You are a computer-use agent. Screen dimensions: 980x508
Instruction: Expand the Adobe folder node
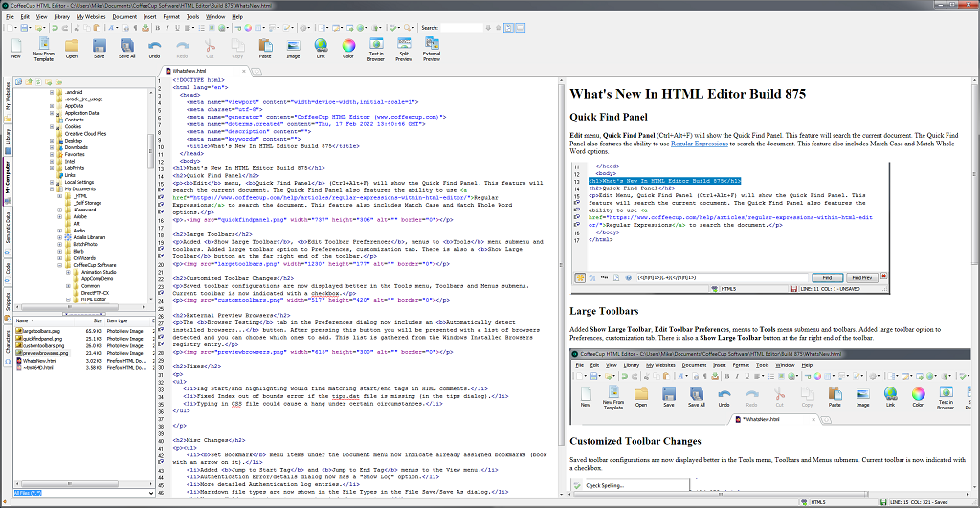coord(60,217)
